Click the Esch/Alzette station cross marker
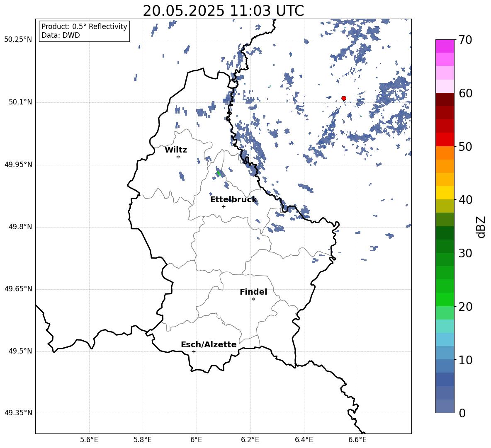This screenshot has width=491, height=448. click(x=194, y=351)
